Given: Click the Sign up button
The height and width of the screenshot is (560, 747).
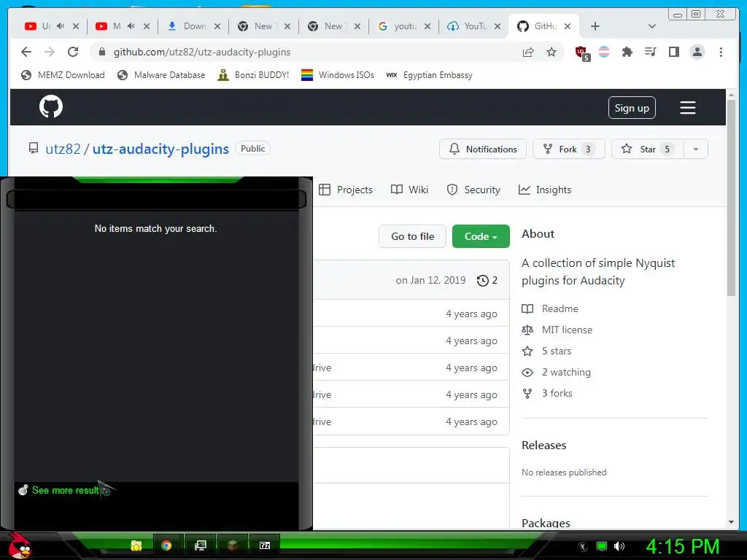Looking at the screenshot, I should click(x=632, y=108).
